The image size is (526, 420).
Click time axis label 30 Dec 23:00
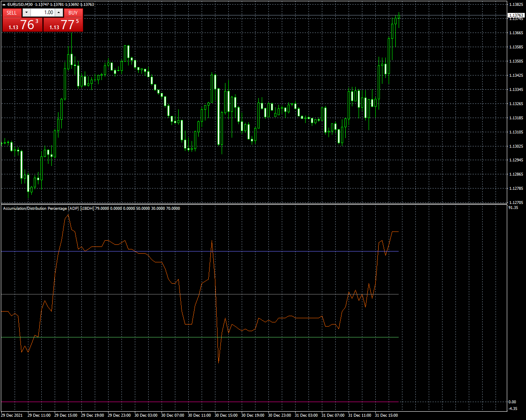coord(280,415)
